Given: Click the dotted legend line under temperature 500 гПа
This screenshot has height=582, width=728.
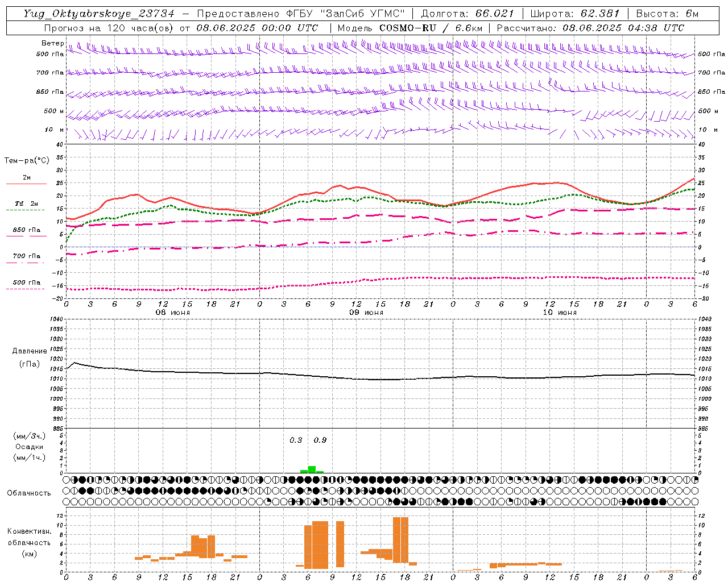Looking at the screenshot, I should 26,289.
